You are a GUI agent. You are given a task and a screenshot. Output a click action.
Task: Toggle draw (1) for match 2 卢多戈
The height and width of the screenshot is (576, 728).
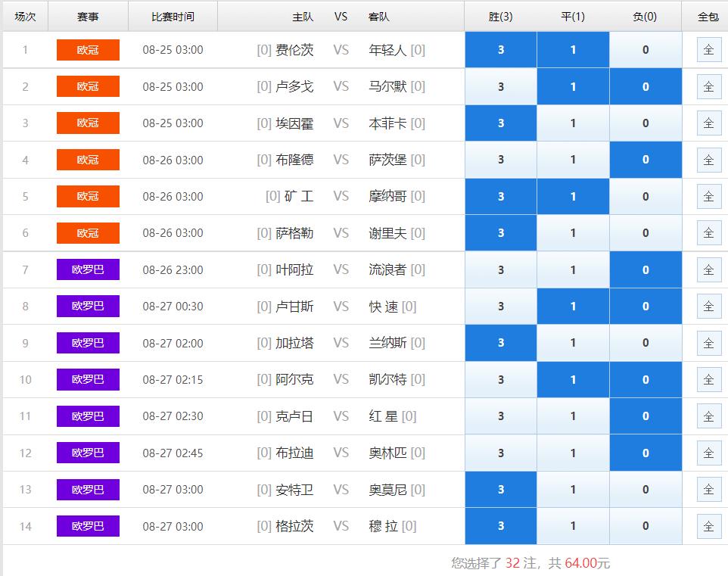[x=573, y=86]
